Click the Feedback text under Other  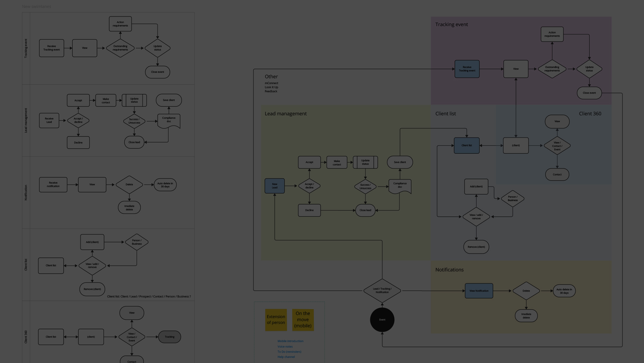pyautogui.click(x=271, y=91)
